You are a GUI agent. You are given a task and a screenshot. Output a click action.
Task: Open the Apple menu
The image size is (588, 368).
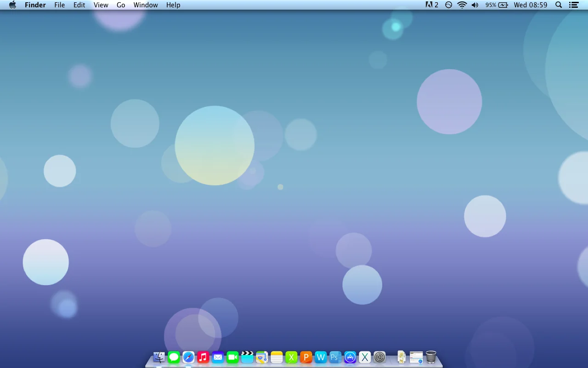(12, 5)
